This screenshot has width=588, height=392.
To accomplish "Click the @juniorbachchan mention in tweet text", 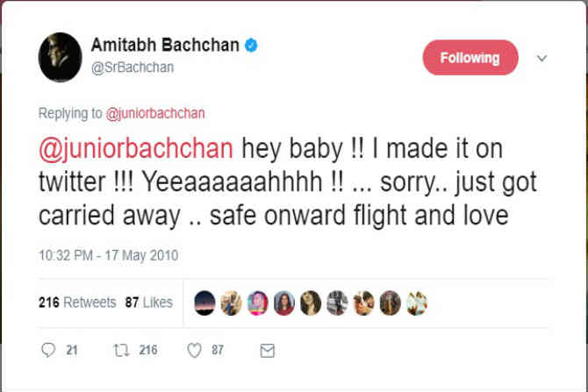I will [x=134, y=149].
